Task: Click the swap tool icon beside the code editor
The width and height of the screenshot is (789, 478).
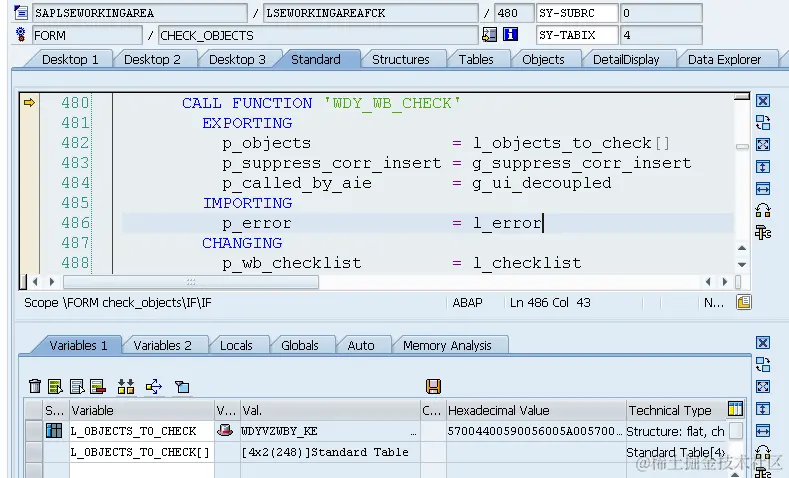Action: [763, 122]
